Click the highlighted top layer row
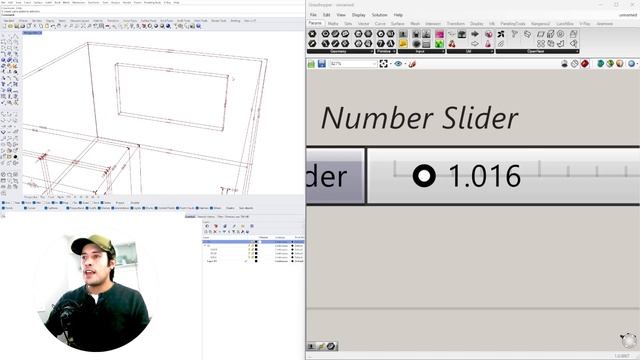This screenshot has height=360, width=640. point(253,242)
